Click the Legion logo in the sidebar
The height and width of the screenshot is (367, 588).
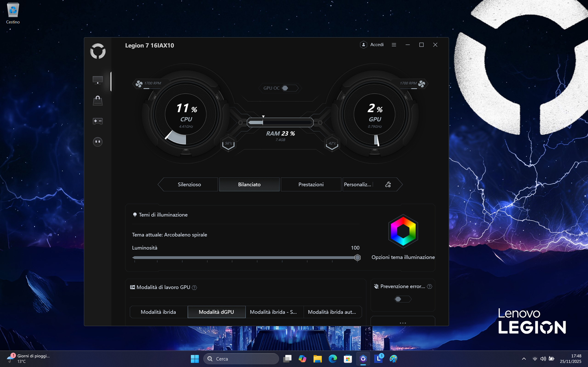tap(98, 51)
